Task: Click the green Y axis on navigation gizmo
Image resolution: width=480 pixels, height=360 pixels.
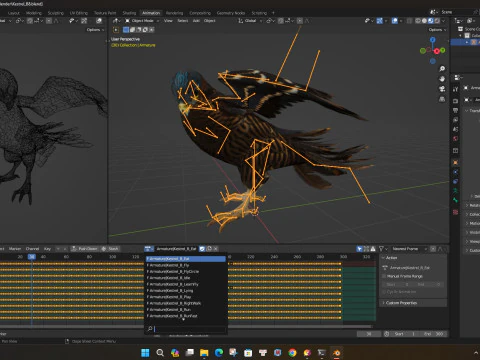Action: pos(443,50)
